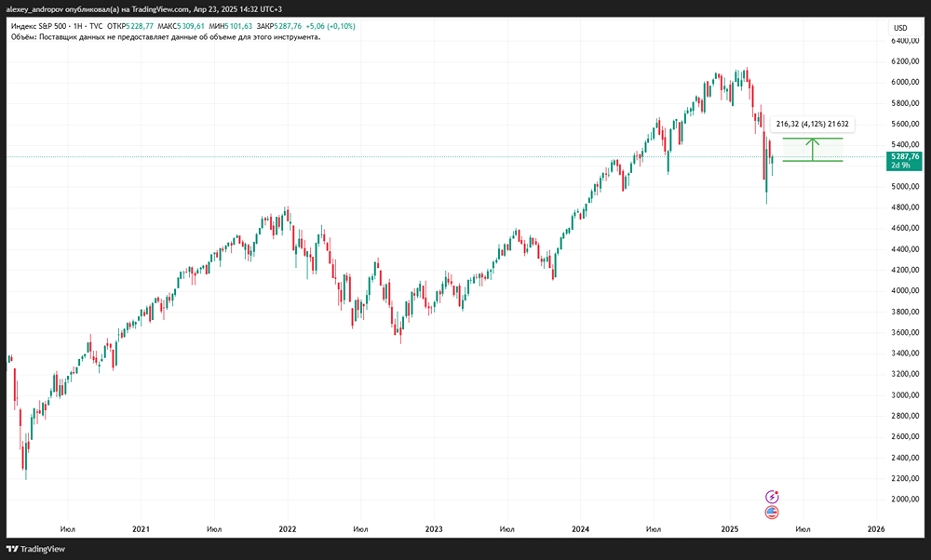
Task: Click the 4000,00 price axis label
Action: point(905,290)
